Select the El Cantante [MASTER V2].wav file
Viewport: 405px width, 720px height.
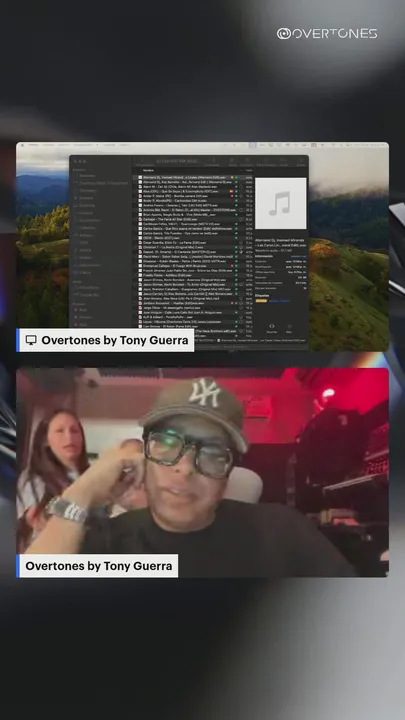click(x=195, y=252)
